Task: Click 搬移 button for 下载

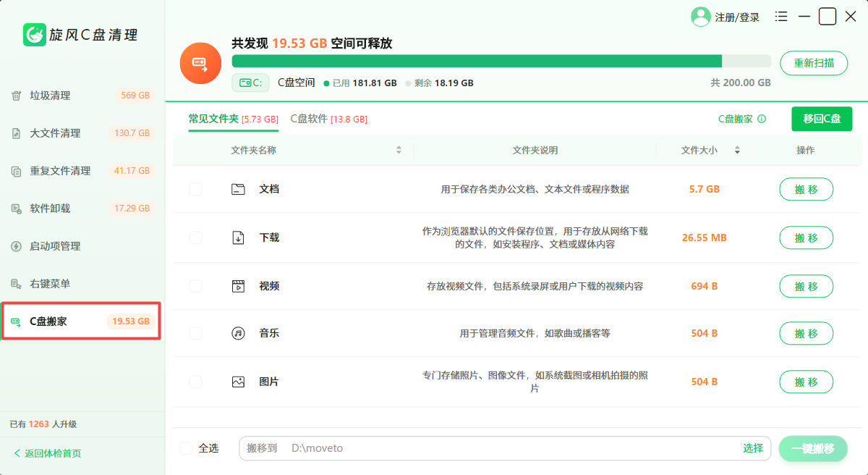Action: (806, 237)
